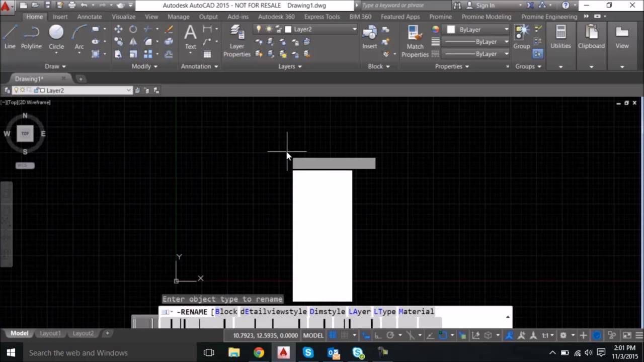Viewport: 644px width, 362px height.
Task: Click in the keyword search field
Action: coord(406,6)
